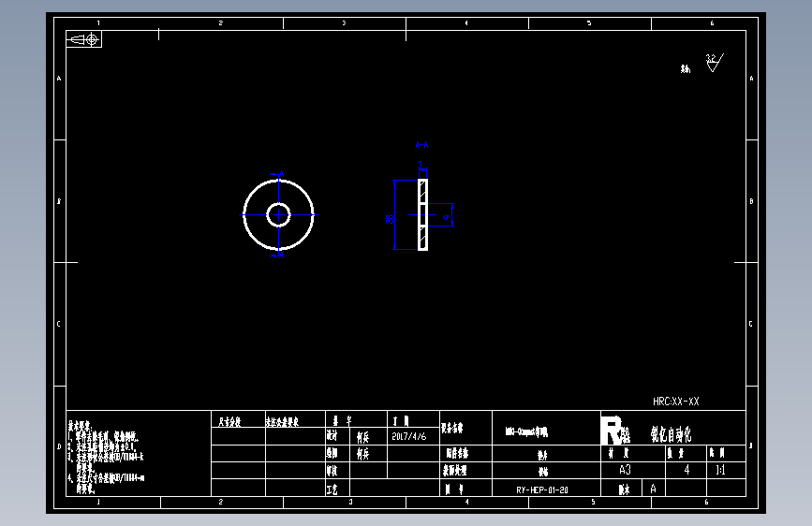Screen dimensions: 812x526
Task: Click zone number '5' on bottom border
Action: (x=593, y=502)
